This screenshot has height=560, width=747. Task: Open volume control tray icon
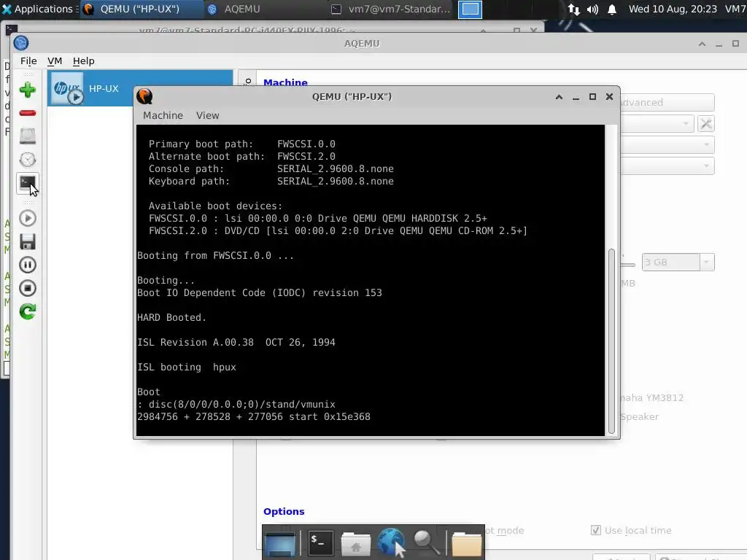pos(592,9)
